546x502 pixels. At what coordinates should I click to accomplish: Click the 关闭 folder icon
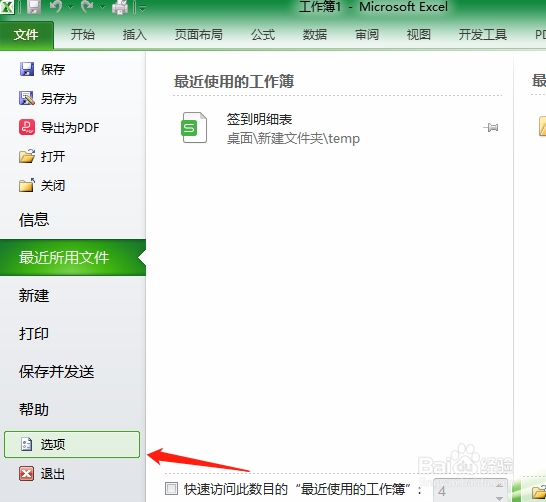click(27, 185)
